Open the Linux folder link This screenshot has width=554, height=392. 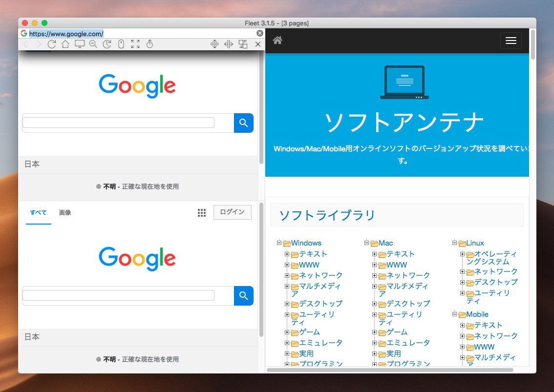click(475, 243)
